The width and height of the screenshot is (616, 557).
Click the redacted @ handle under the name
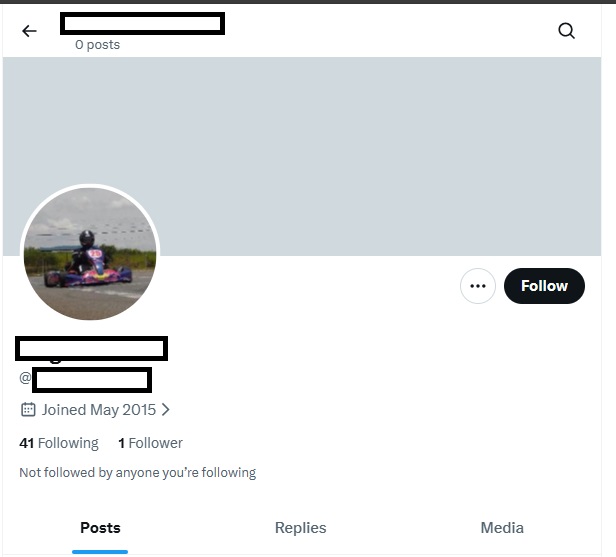91,380
